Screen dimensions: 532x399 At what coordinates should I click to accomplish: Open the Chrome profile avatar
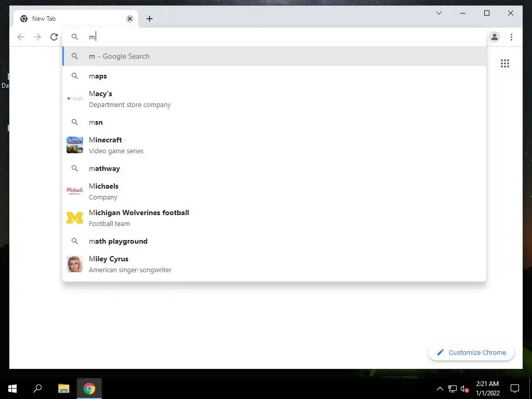pos(495,37)
